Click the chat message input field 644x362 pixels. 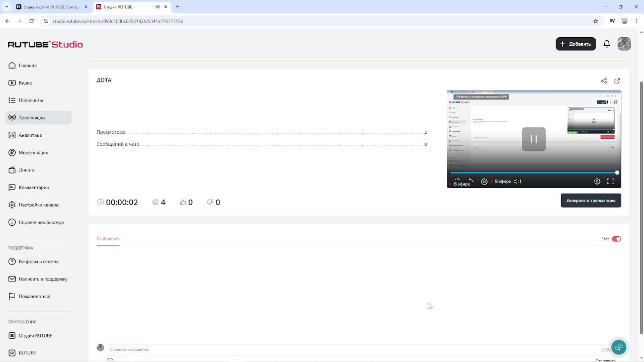(x=352, y=349)
